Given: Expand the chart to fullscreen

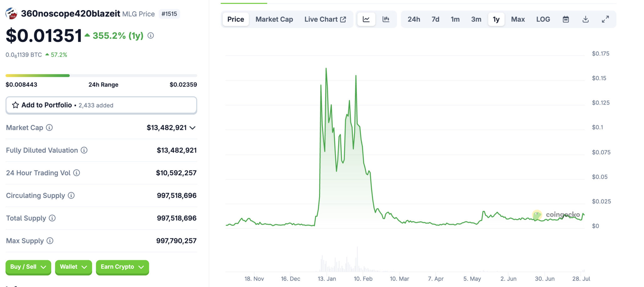Looking at the screenshot, I should tap(605, 19).
